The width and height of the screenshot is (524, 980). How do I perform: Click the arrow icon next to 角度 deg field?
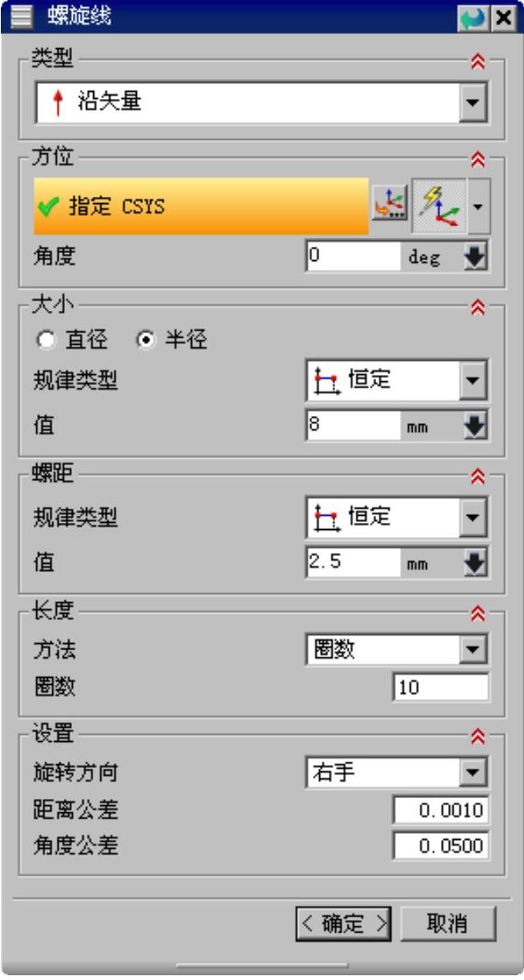tap(477, 257)
